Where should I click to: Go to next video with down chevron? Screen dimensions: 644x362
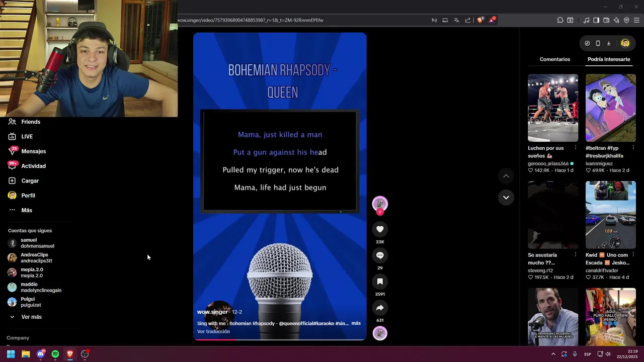[506, 197]
